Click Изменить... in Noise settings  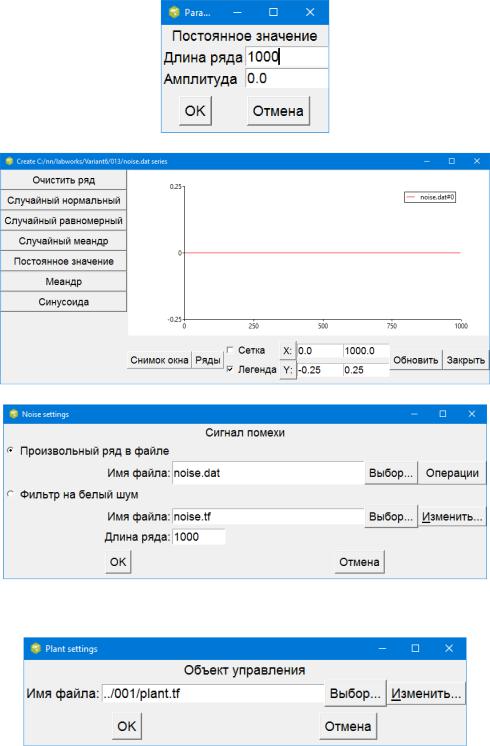[452, 516]
